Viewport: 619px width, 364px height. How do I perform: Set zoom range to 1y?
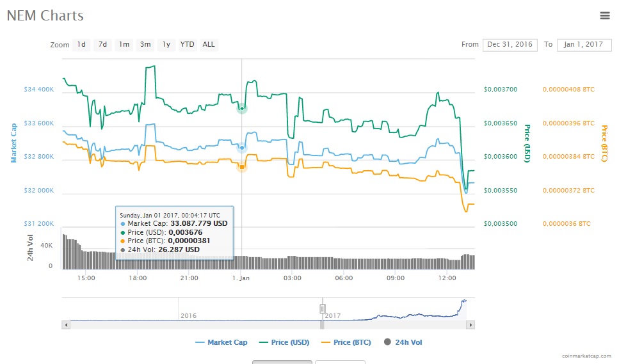(x=166, y=45)
